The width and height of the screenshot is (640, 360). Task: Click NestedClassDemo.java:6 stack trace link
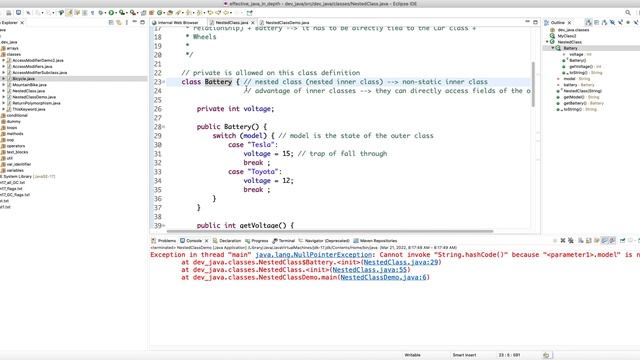point(383,278)
